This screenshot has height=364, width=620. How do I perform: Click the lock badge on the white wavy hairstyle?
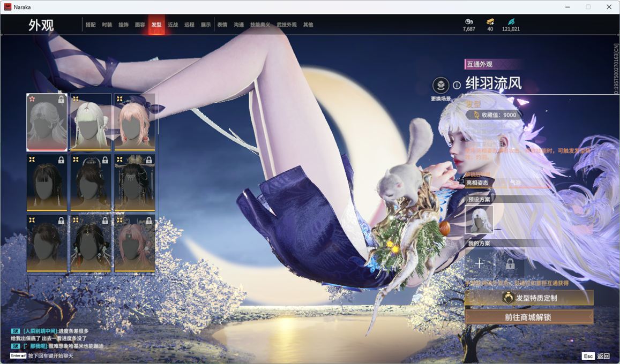61,99
